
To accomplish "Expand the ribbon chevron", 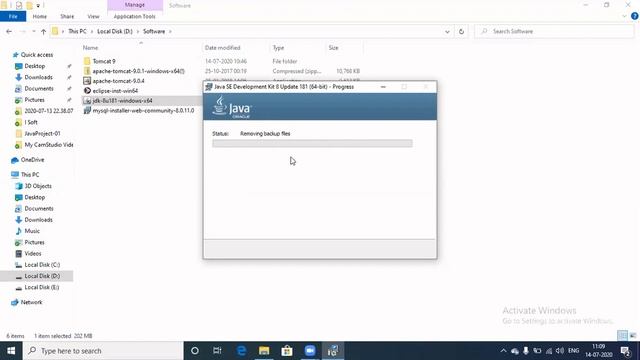I will point(624,16).
